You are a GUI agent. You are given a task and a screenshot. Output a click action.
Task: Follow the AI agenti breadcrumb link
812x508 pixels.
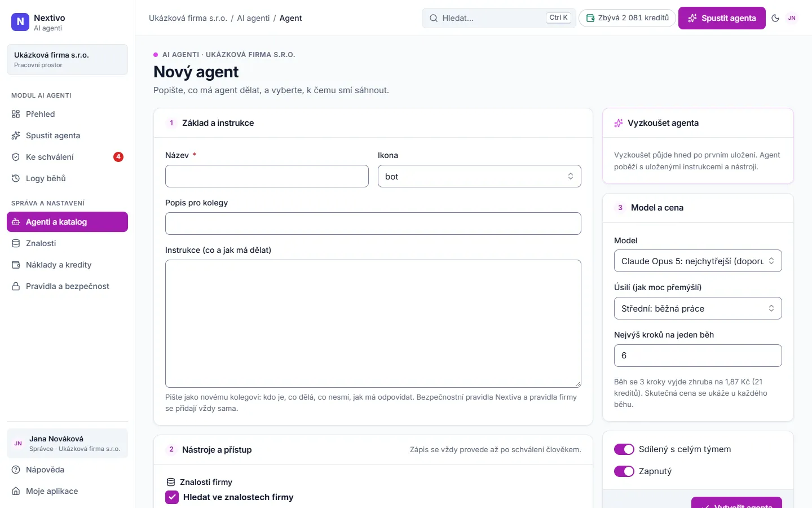[x=253, y=18]
